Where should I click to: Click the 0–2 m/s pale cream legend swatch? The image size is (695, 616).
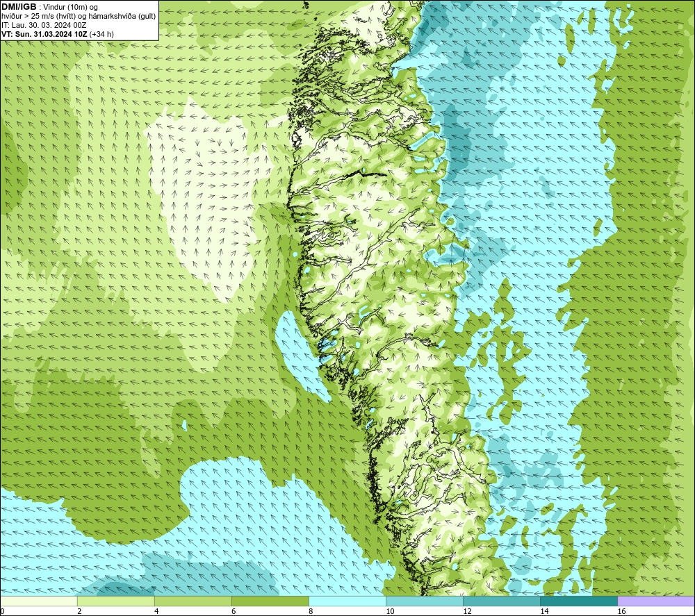click(x=39, y=601)
